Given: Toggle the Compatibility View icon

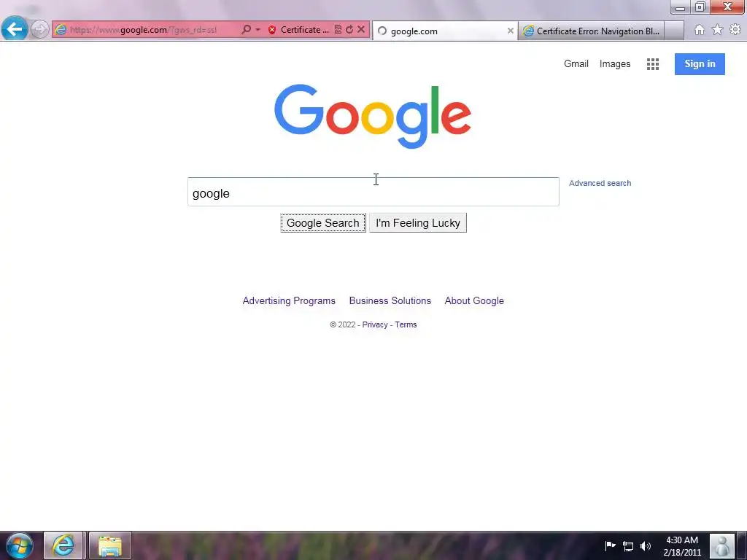Looking at the screenshot, I should click(x=338, y=29).
